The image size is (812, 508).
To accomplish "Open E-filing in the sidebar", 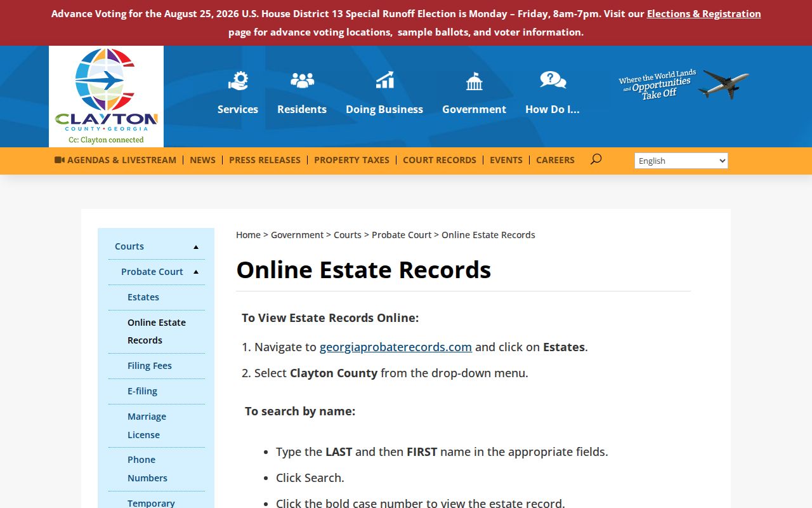I will pyautogui.click(x=142, y=391).
